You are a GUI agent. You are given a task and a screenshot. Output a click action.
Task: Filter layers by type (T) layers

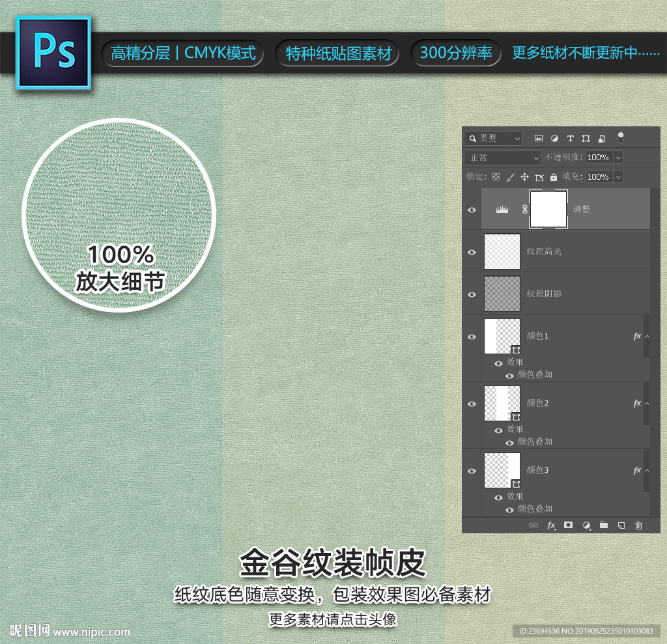pyautogui.click(x=570, y=138)
